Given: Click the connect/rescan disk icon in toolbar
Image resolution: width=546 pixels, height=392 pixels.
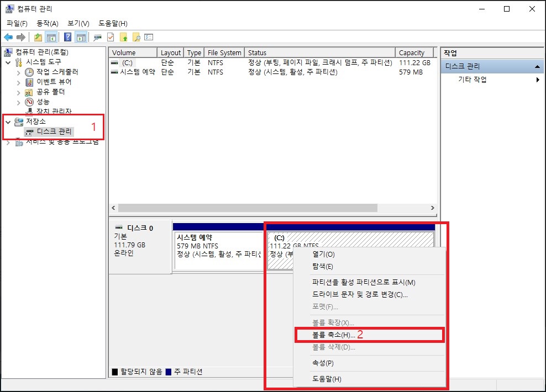Looking at the screenshot, I should coord(97,37).
